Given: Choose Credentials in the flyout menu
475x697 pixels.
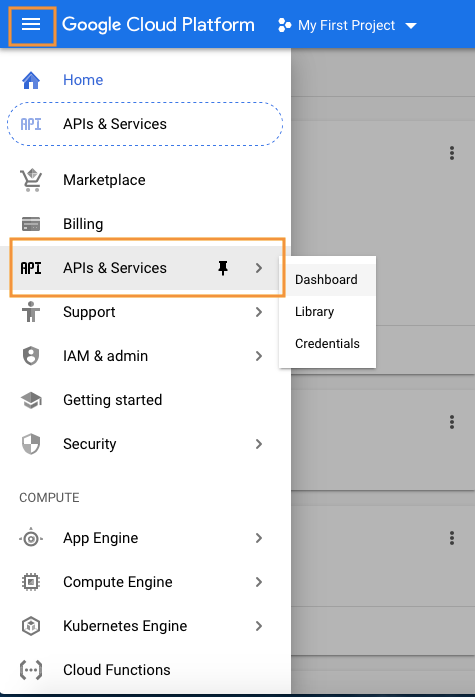Looking at the screenshot, I should pyautogui.click(x=327, y=344).
